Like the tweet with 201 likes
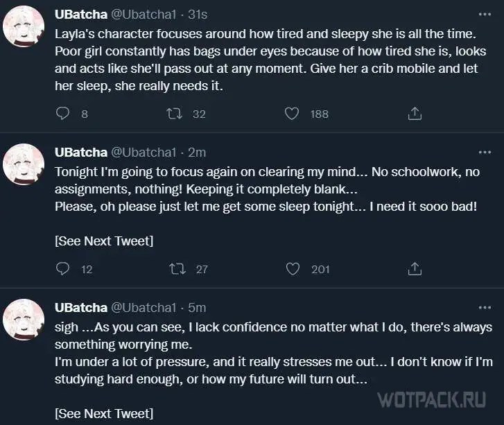 293,269
